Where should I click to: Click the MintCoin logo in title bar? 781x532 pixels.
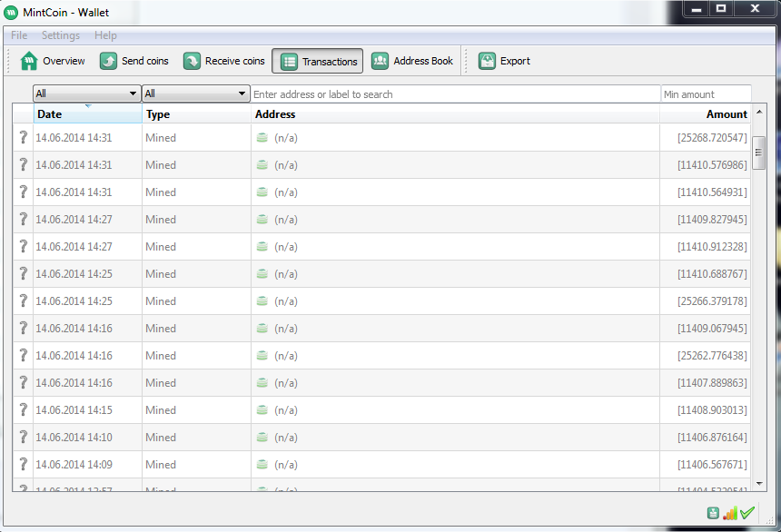(11, 12)
